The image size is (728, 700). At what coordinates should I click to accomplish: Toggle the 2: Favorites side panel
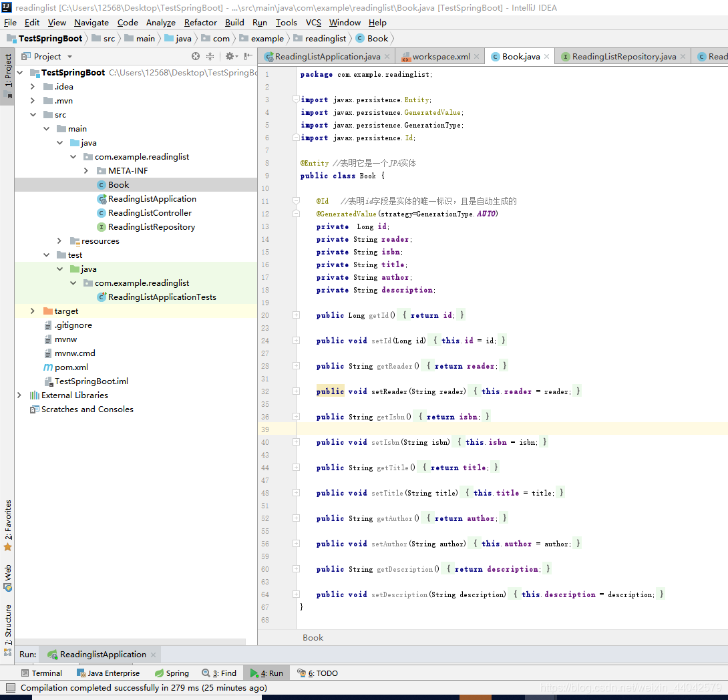[8, 525]
